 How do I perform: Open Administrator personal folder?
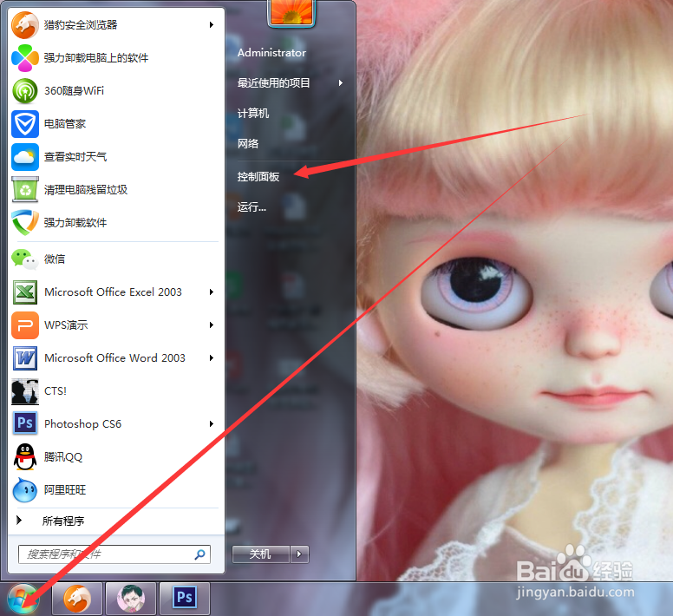[x=271, y=53]
